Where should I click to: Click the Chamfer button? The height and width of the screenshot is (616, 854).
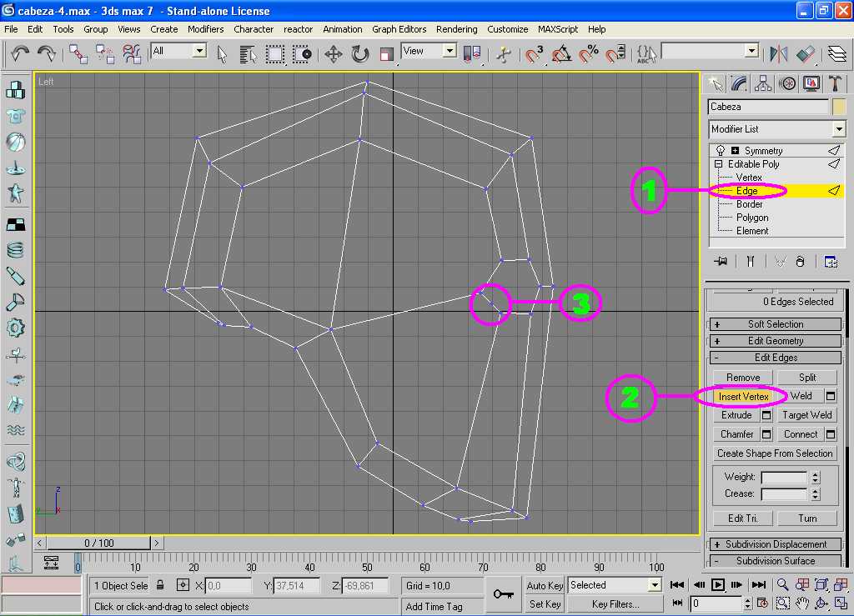(736, 434)
